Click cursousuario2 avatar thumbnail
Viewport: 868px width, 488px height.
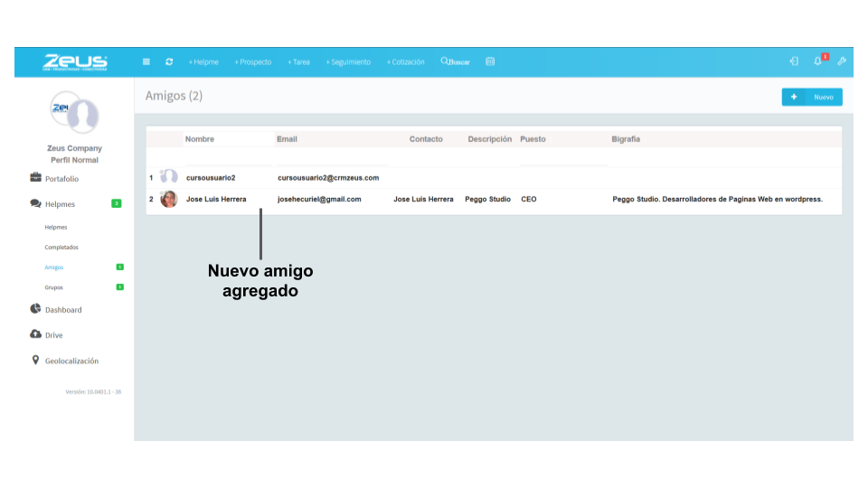[169, 177]
